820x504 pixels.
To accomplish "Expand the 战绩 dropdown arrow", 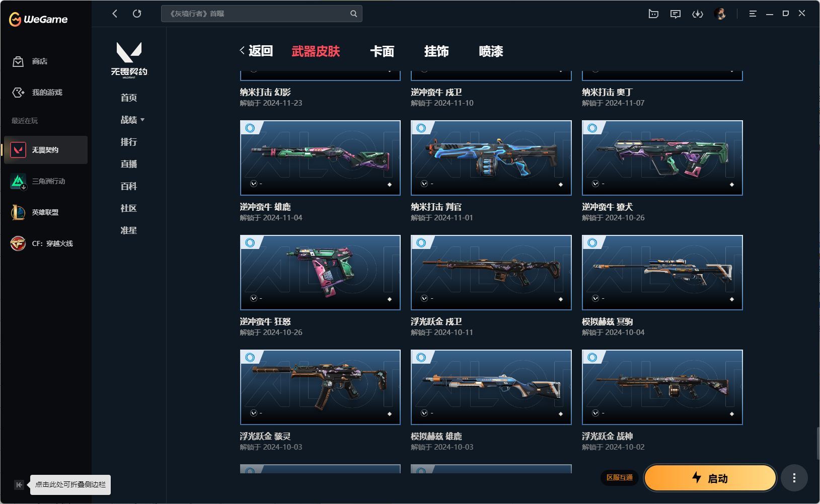I will (x=142, y=120).
